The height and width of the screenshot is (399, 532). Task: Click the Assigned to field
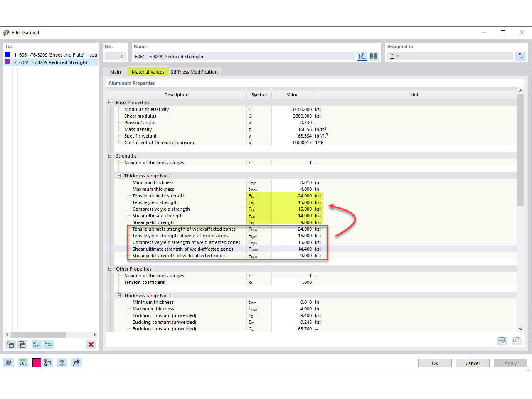click(x=451, y=57)
